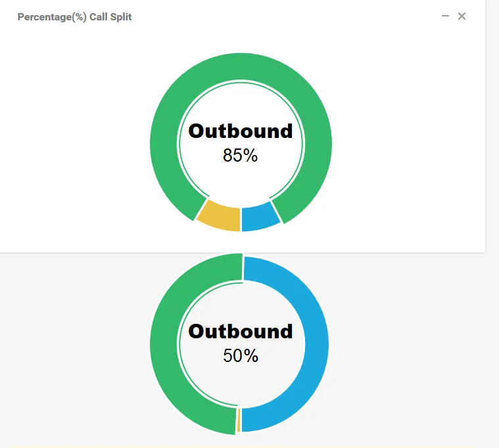The image size is (499, 448).
Task: Click empty hole beneath the 50% text
Action: pyautogui.click(x=241, y=382)
